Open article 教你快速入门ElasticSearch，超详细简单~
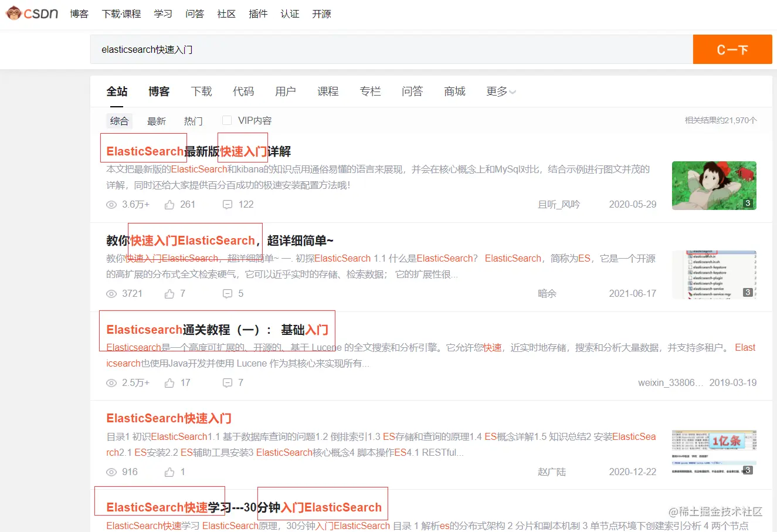 point(220,240)
